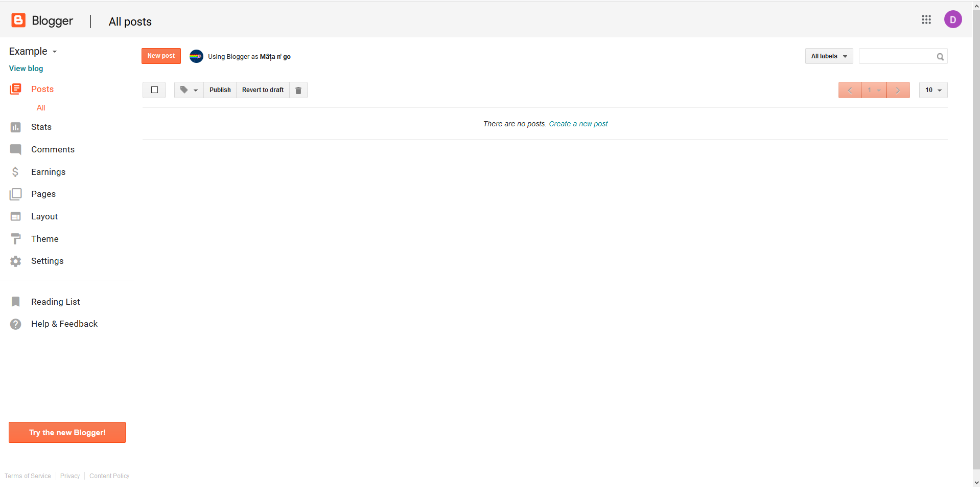980x495 pixels.
Task: Click the Mâța n' go profile name
Action: (275, 57)
